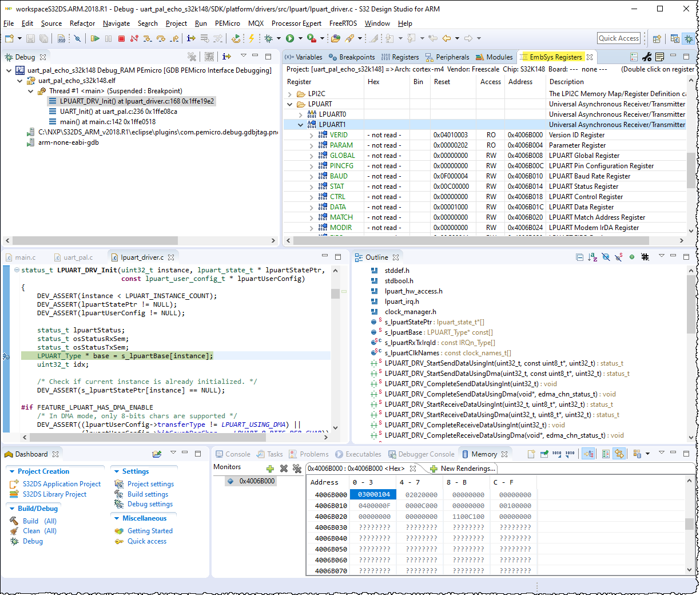Click the wrench icon in EmbSys Registers
Screen dimensions: 700x595
(x=647, y=57)
